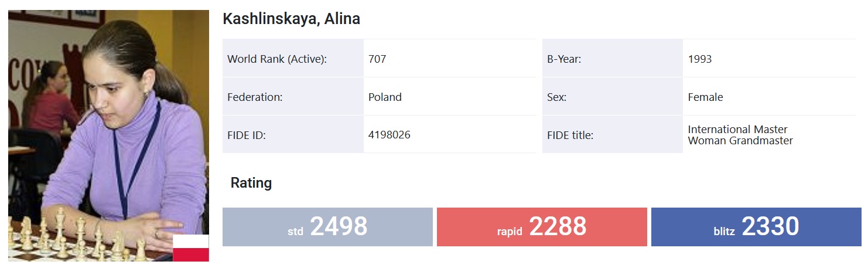This screenshot has width=868, height=268.
Task: Click the world rank value 707
Action: 377,59
